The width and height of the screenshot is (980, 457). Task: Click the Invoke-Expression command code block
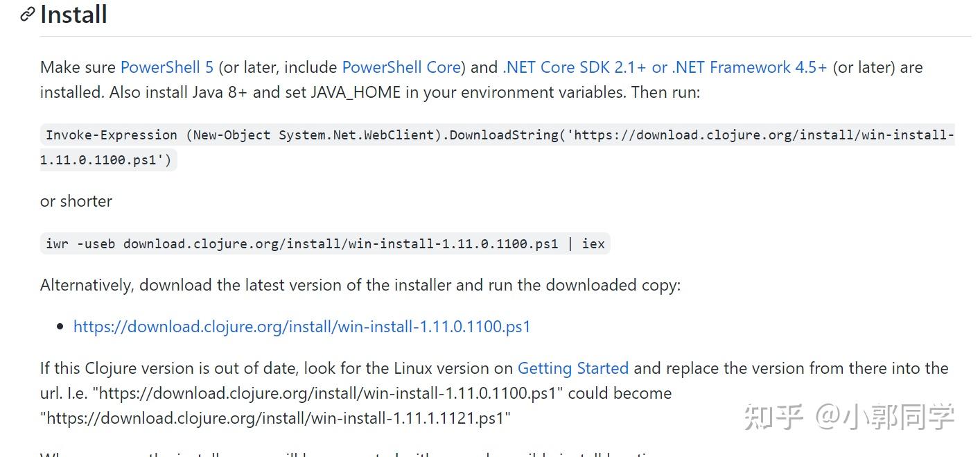[498, 147]
